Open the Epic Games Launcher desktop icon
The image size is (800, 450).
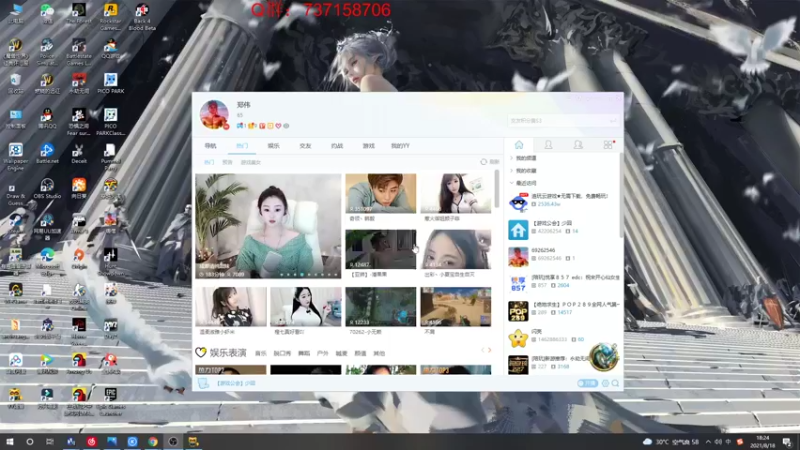click(110, 401)
